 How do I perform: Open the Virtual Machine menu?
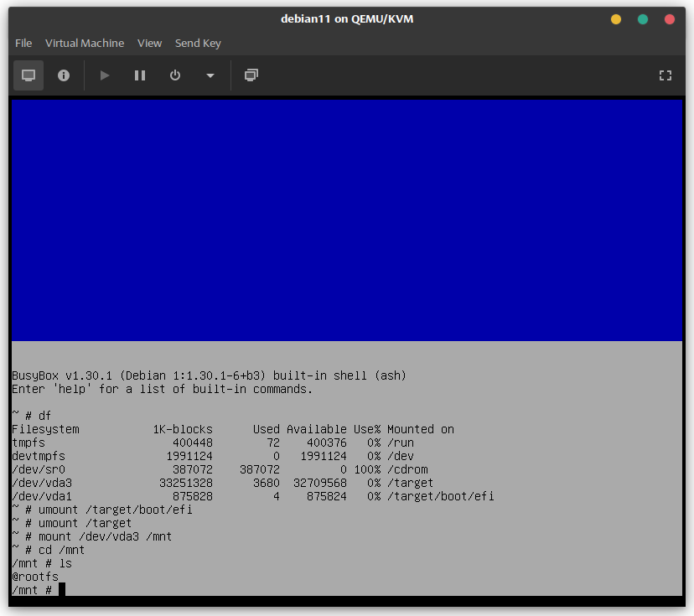85,43
